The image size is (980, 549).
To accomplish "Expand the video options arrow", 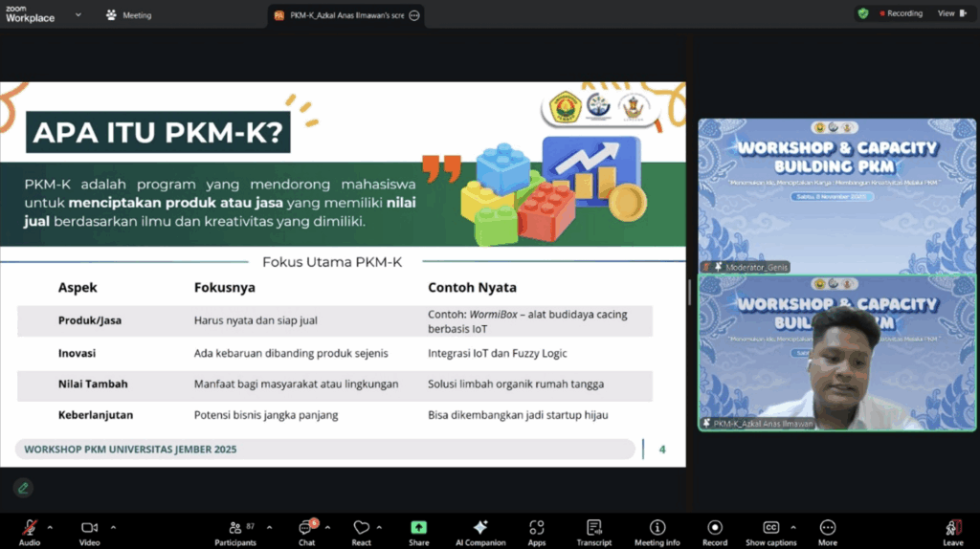I will tap(113, 527).
